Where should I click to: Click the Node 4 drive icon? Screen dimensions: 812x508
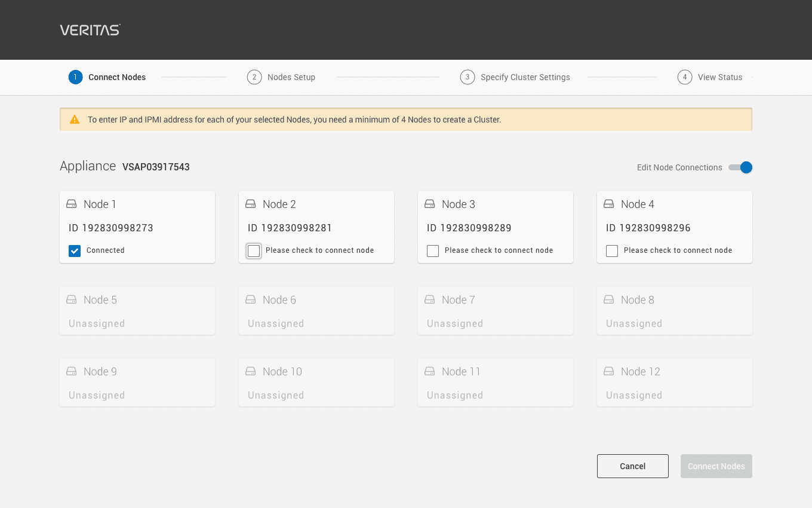coord(609,204)
